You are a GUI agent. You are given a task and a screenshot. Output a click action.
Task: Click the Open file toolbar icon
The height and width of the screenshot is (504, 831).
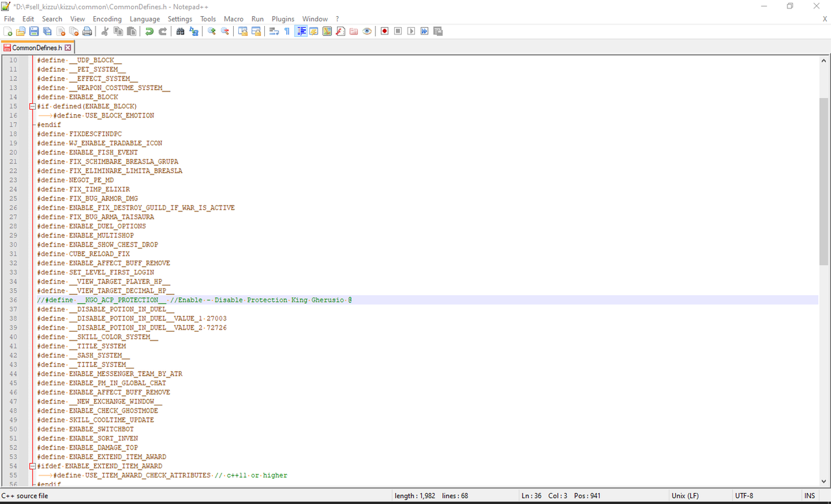tap(21, 31)
